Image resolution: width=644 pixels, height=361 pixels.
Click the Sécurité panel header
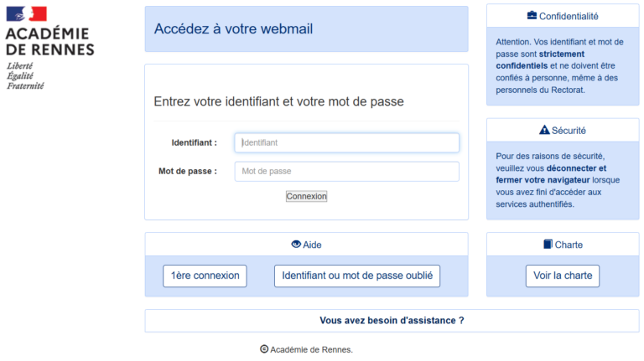(563, 130)
